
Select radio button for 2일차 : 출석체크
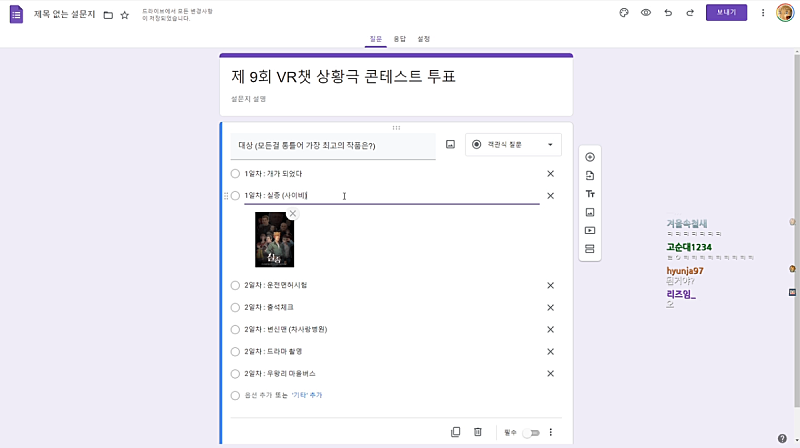(x=235, y=307)
